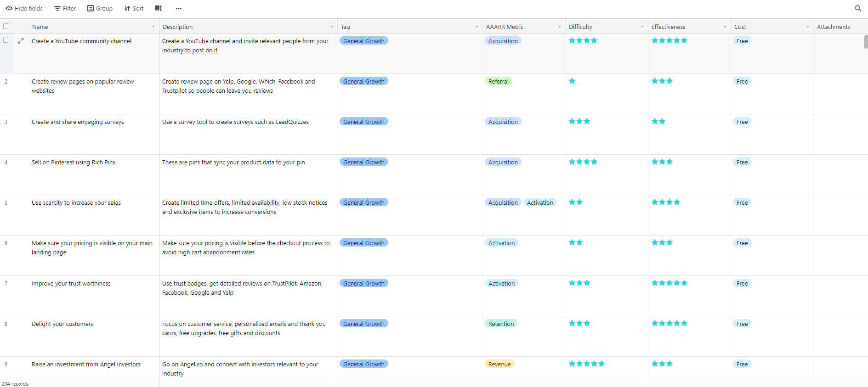Click Effectiveness stars for Delight your customers row
Viewport: 868px width, 387px height.
(669, 323)
